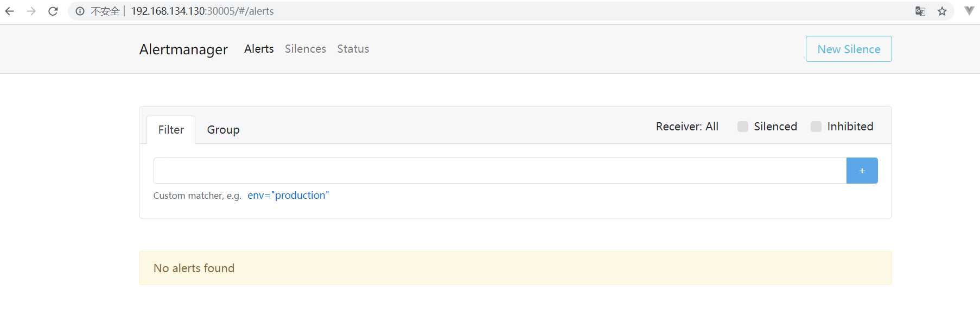Switch to the Group tab
This screenshot has height=327, width=980.
click(x=223, y=130)
